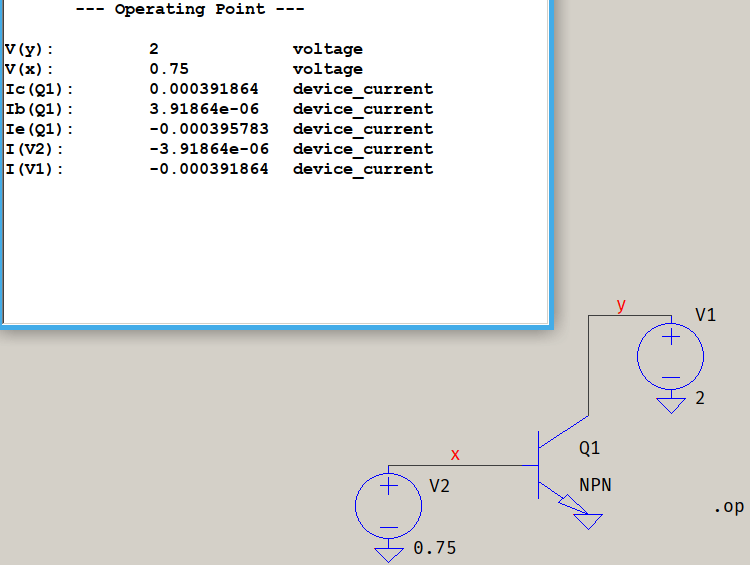
Task: Click device_current text in I(V2) row
Action: tap(363, 149)
